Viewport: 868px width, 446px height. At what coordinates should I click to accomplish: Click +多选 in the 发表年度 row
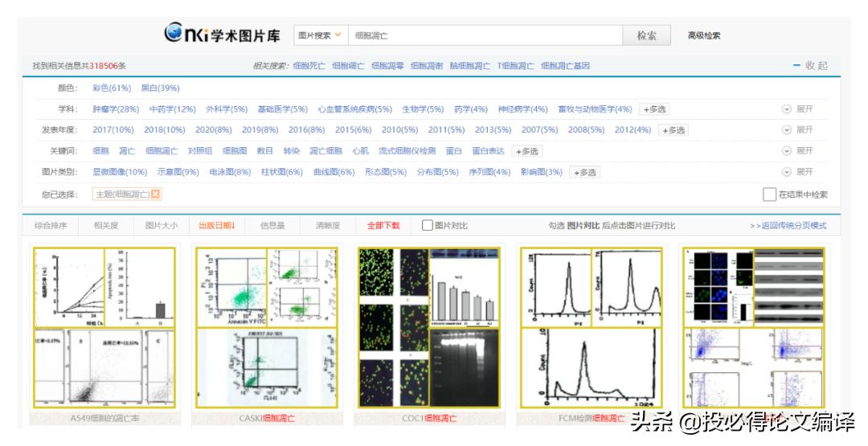(674, 130)
